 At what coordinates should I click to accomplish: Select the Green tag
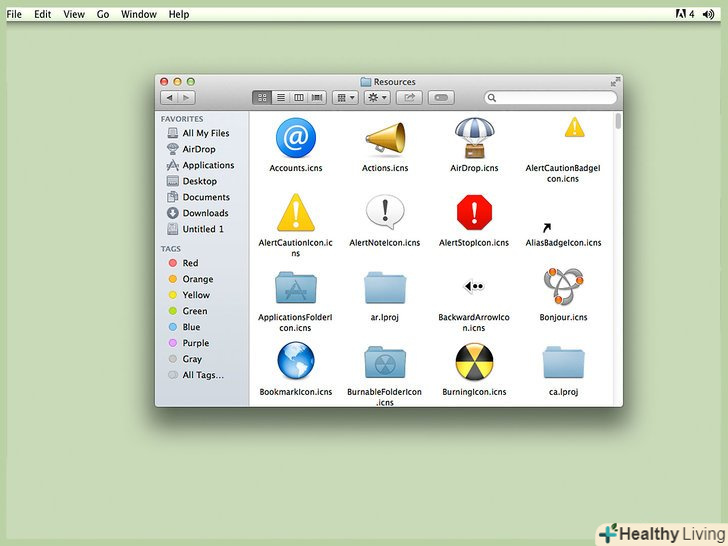pyautogui.click(x=188, y=311)
